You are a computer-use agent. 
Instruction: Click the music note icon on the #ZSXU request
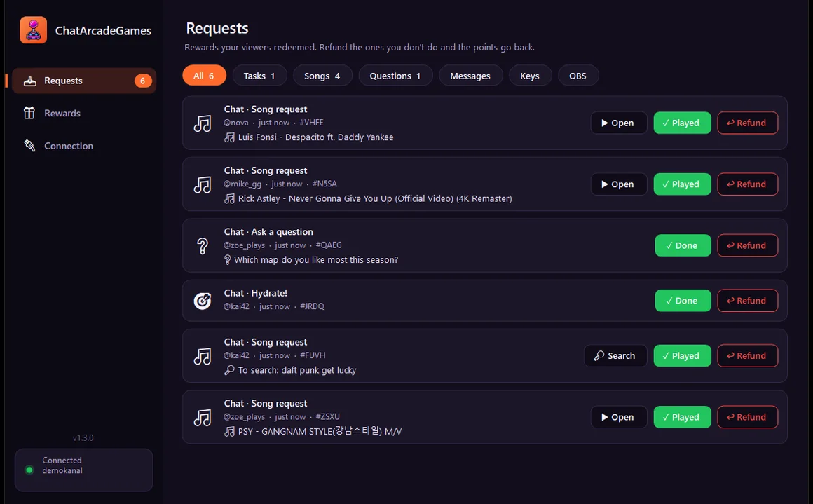[x=203, y=417]
